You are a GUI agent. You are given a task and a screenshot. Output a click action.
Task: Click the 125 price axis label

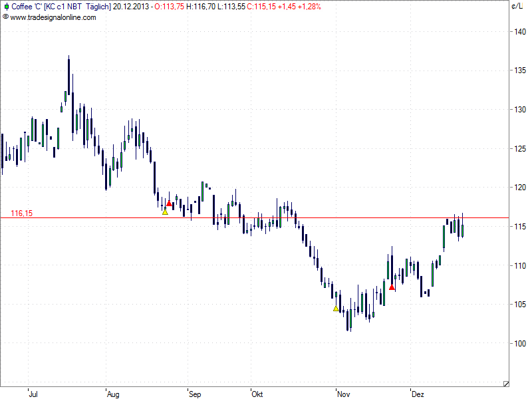[x=520, y=148]
